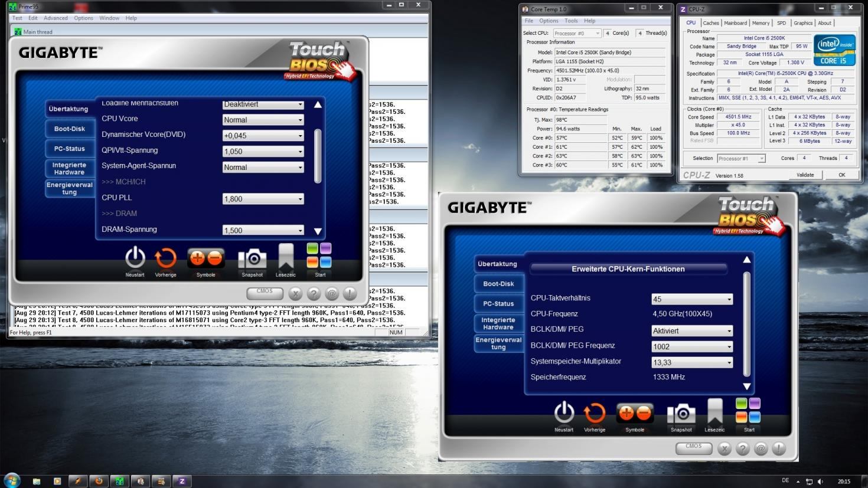Open About tab in CPU-Z

[824, 23]
